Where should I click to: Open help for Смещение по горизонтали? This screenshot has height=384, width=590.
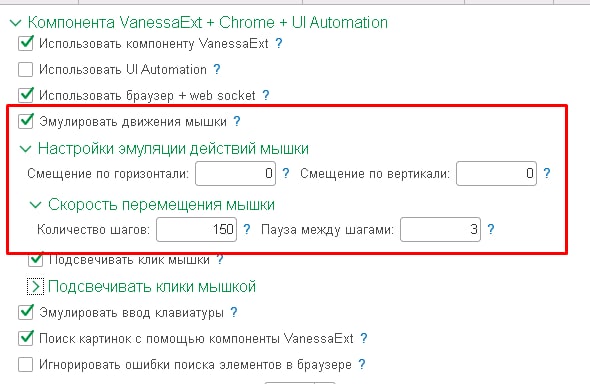pyautogui.click(x=286, y=173)
